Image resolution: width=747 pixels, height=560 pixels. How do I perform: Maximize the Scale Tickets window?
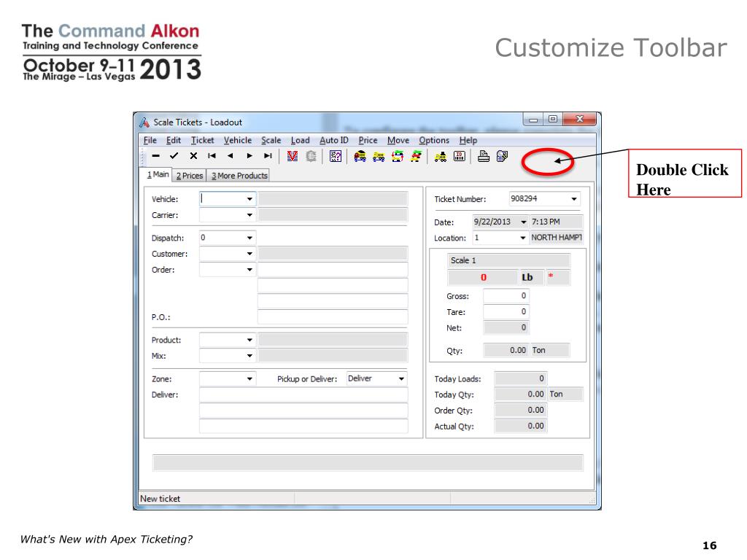tap(553, 119)
